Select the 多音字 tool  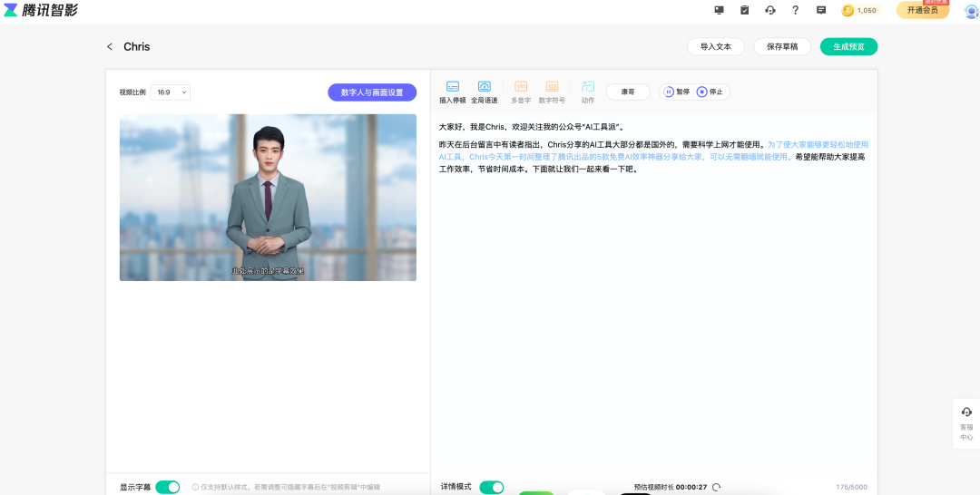(521, 92)
